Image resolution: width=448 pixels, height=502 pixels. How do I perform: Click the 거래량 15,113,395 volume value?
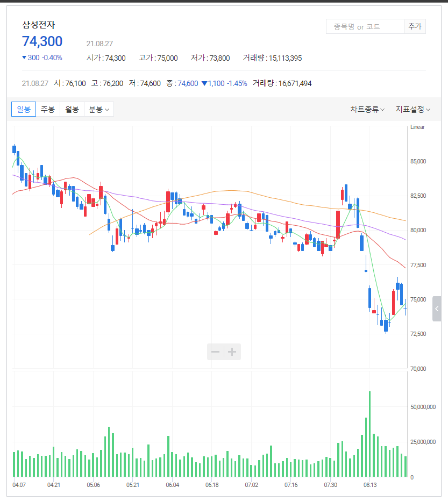pyautogui.click(x=272, y=58)
